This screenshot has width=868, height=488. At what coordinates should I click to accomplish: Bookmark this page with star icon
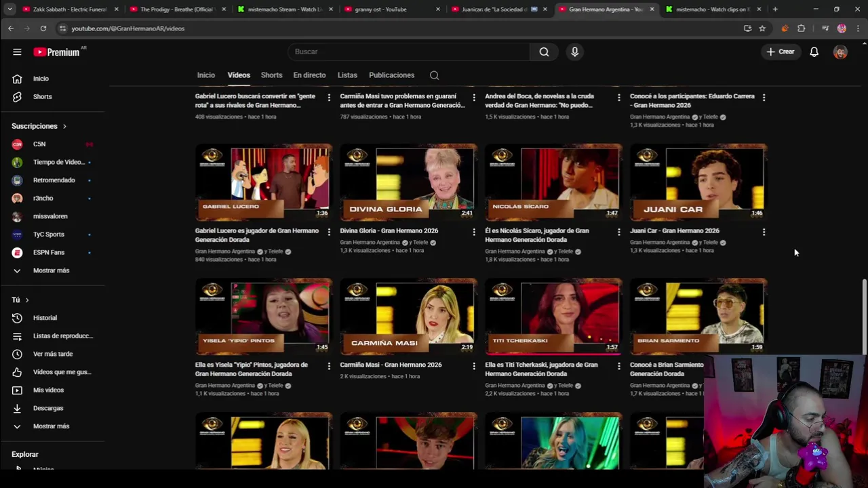[x=762, y=28]
